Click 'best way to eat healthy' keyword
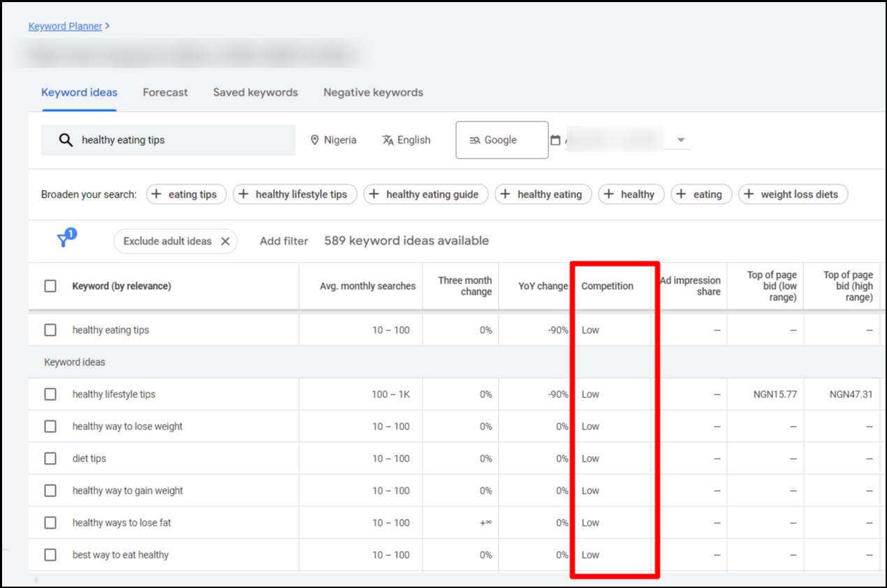 120,554
